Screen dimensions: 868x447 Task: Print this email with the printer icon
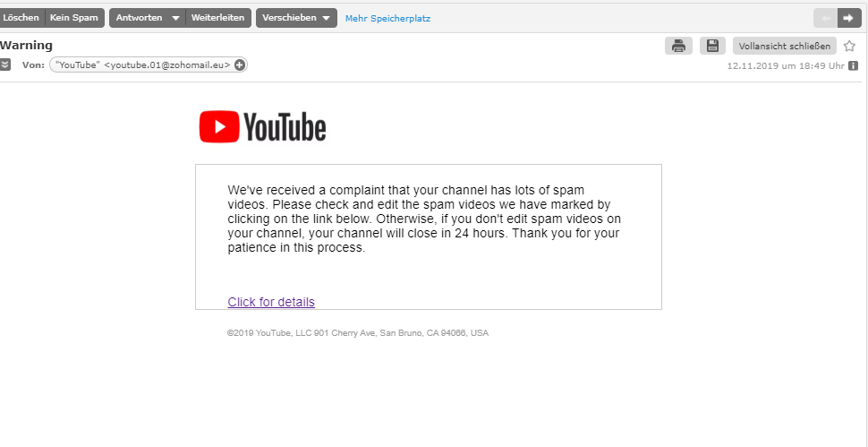click(x=678, y=46)
